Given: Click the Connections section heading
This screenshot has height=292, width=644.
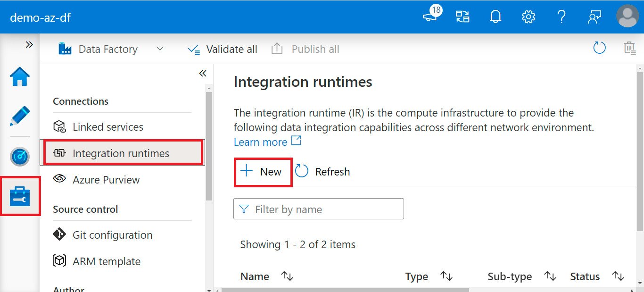Looking at the screenshot, I should pyautogui.click(x=81, y=101).
